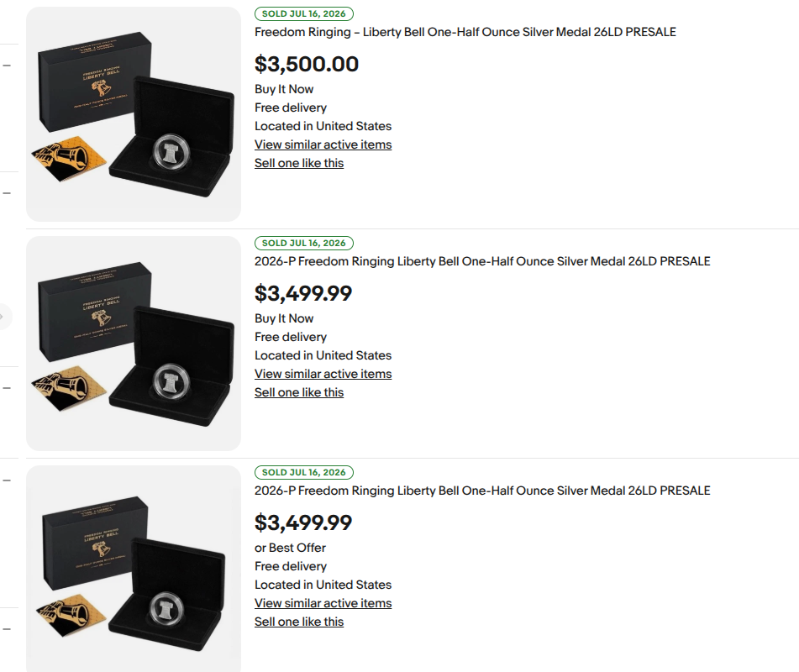Click 'Sell one like this' under the $3,500.00 listing

299,163
